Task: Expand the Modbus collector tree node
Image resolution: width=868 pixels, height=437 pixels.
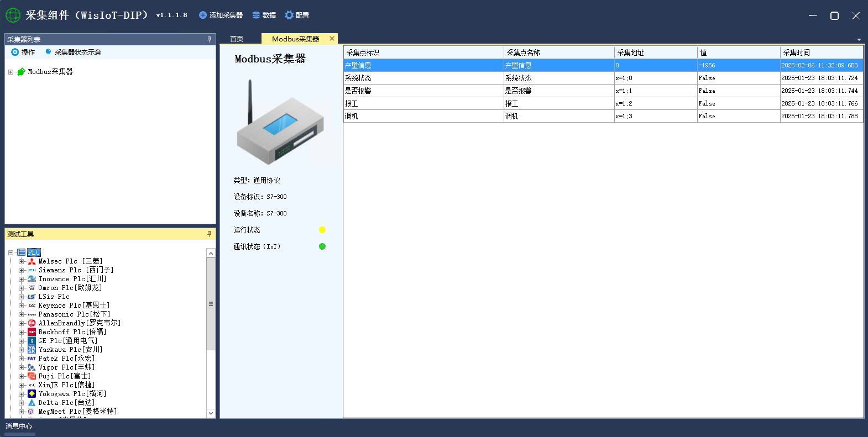Action: click(11, 72)
